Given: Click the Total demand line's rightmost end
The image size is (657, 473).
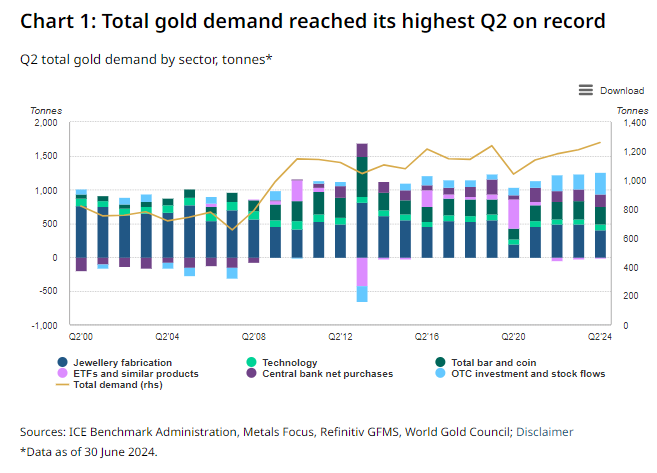Looking at the screenshot, I should click(600, 142).
